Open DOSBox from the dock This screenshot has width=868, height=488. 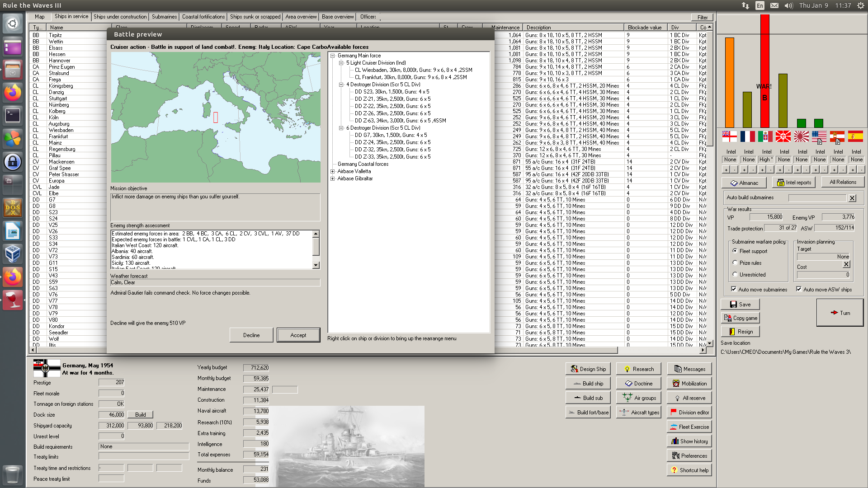pos(13,207)
